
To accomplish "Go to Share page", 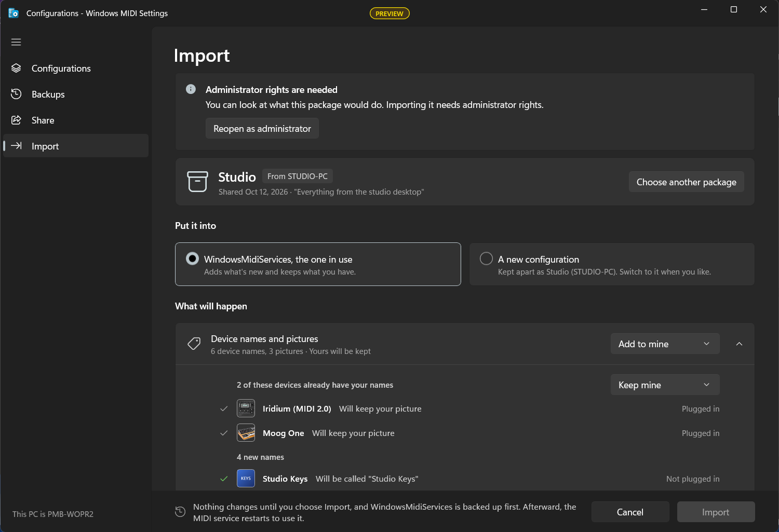I will point(76,120).
